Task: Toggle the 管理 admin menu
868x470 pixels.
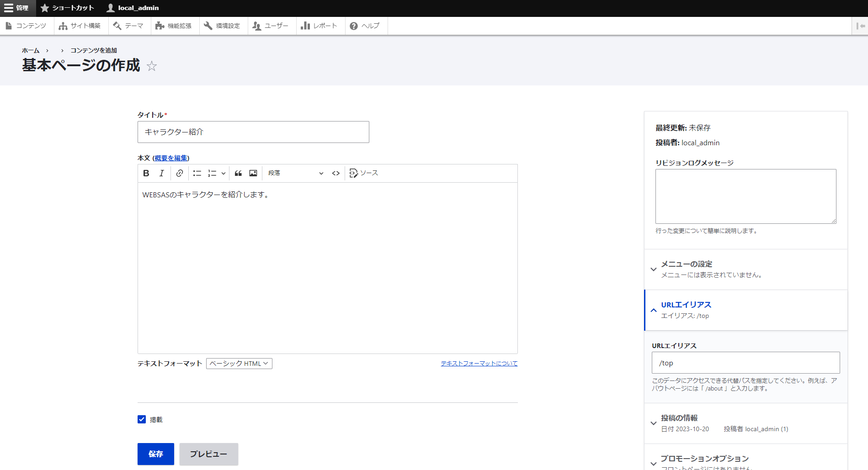Action: pos(17,8)
